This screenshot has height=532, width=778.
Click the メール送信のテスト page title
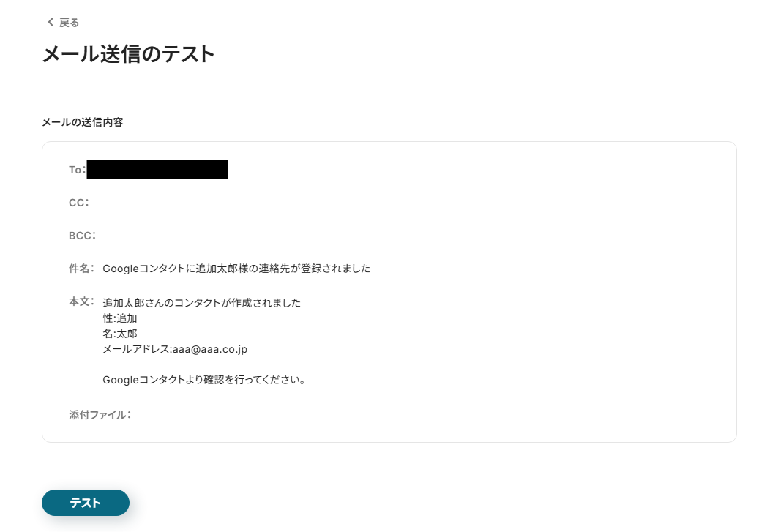click(x=129, y=54)
